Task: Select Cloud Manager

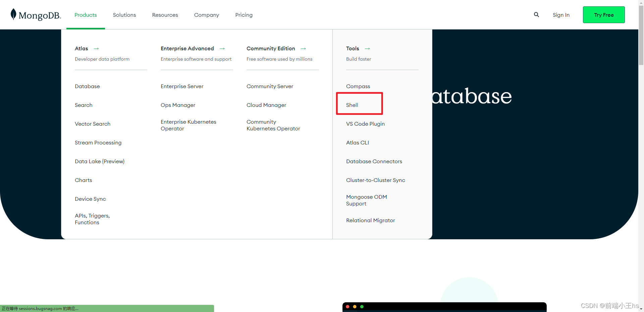Action: tap(266, 105)
